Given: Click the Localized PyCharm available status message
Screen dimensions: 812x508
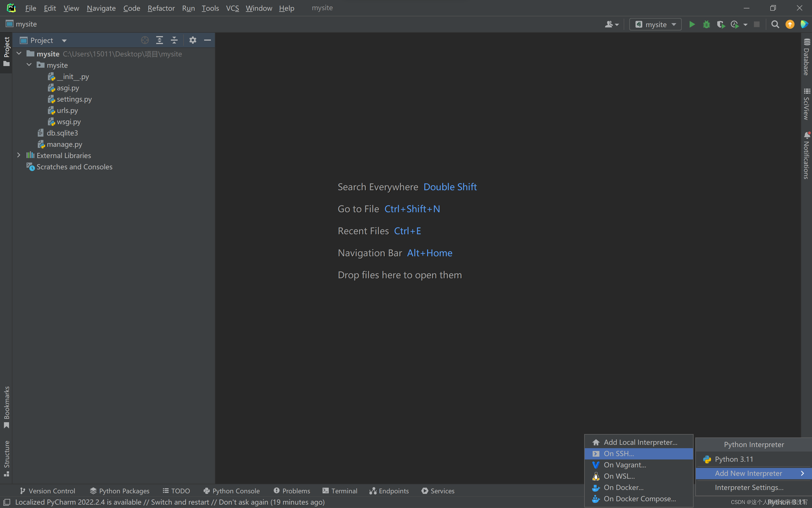Looking at the screenshot, I should point(170,502).
